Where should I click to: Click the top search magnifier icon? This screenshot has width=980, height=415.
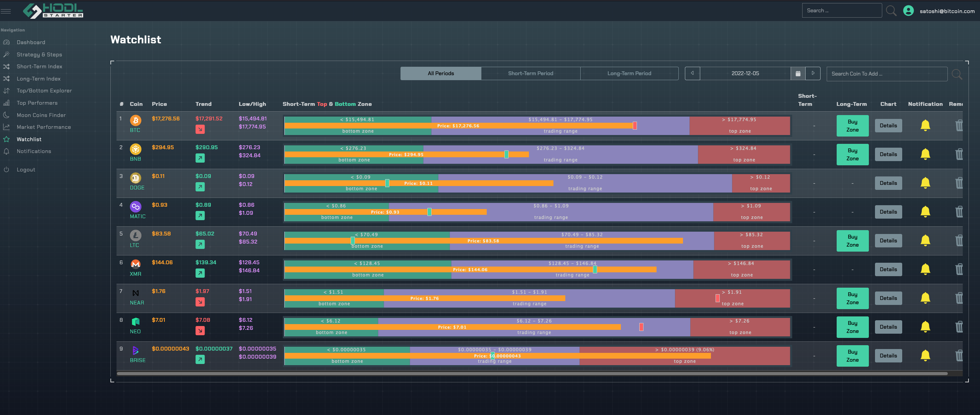(891, 11)
